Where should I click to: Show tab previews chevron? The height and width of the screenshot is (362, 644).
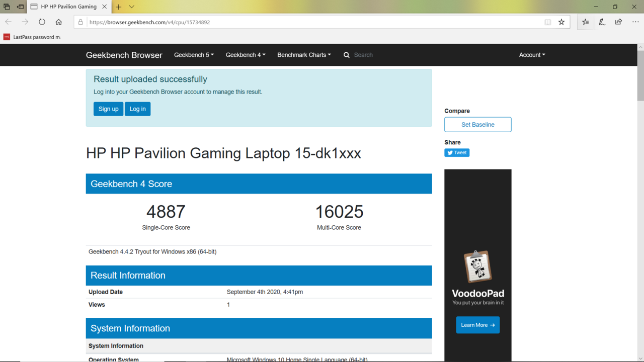(131, 7)
